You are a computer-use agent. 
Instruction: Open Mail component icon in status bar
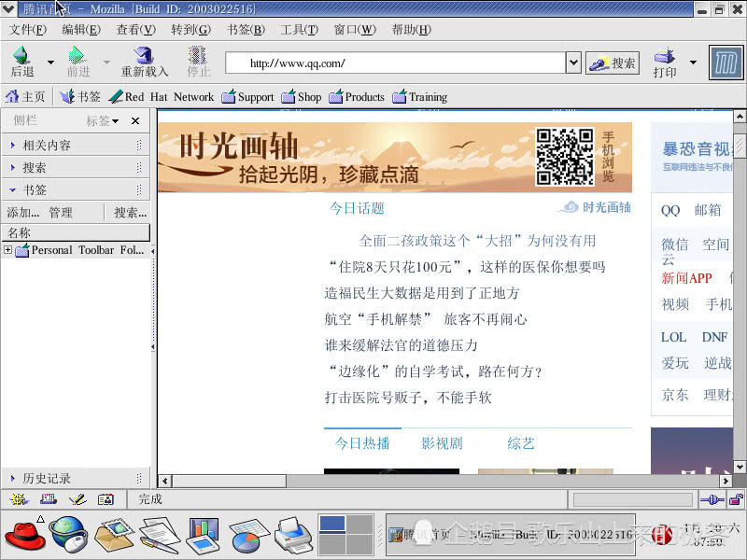49,499
